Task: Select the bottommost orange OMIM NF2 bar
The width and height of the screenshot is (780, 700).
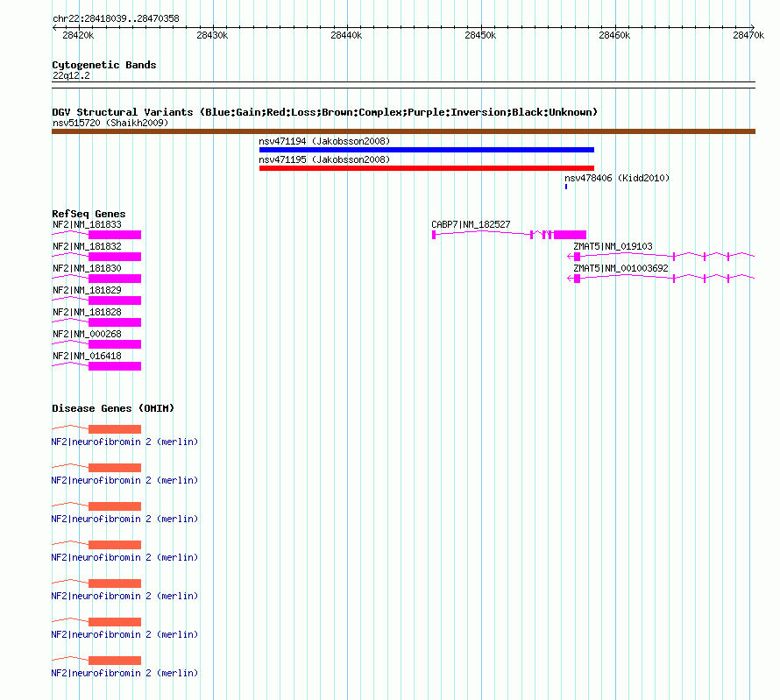Action: point(115,661)
